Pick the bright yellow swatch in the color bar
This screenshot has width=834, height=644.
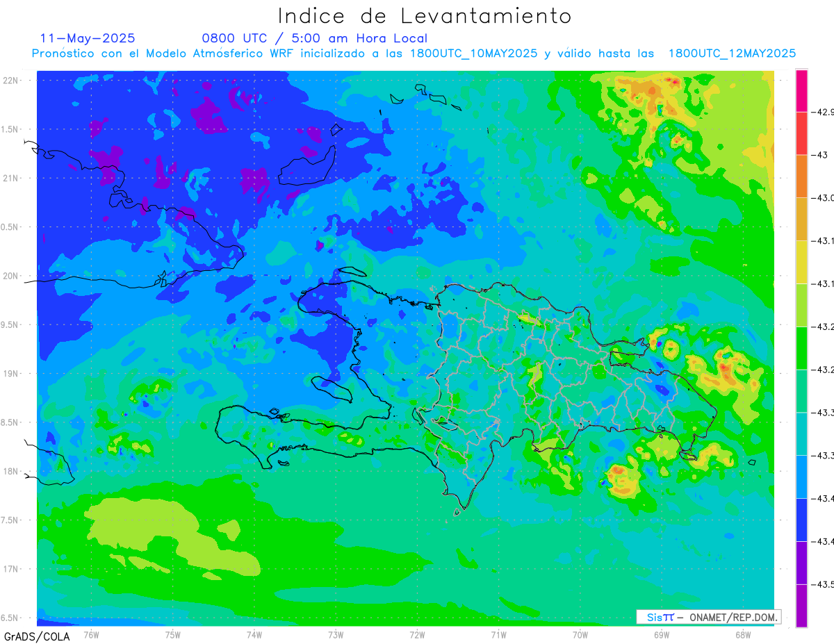pyautogui.click(x=801, y=262)
